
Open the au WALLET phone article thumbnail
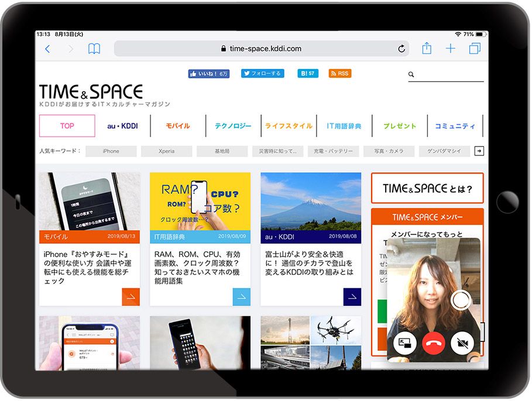click(x=90, y=343)
